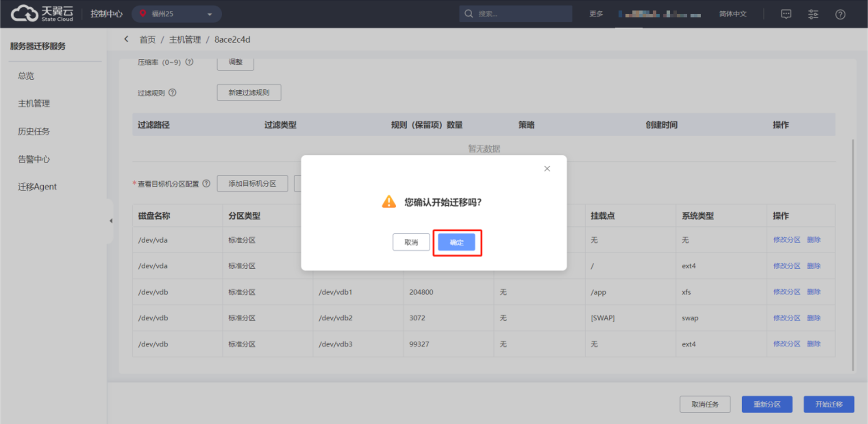
Task: Go to 首页 breadcrumb
Action: [x=147, y=40]
